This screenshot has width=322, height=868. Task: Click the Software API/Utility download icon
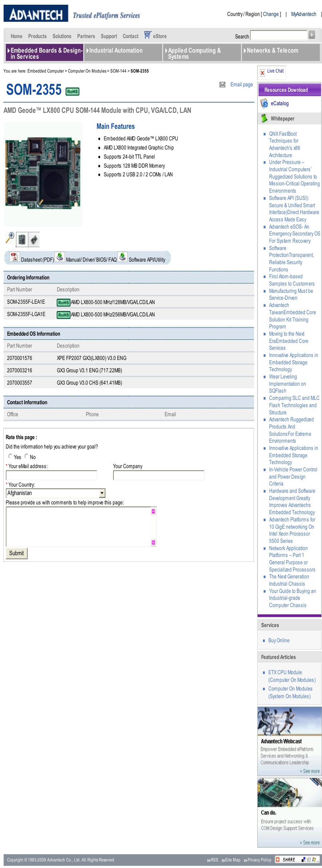[x=122, y=257]
